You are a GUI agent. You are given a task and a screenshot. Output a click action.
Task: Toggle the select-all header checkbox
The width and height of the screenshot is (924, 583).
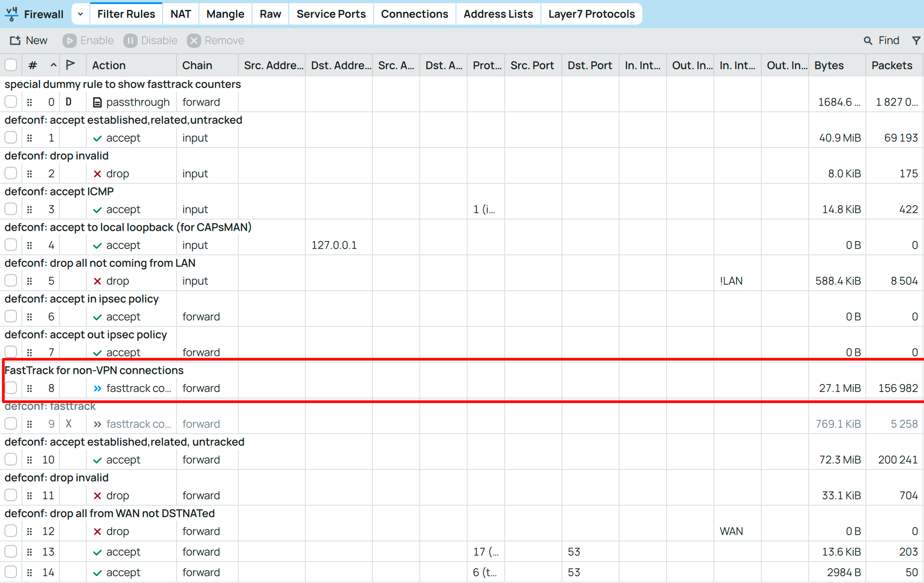pyautogui.click(x=11, y=65)
